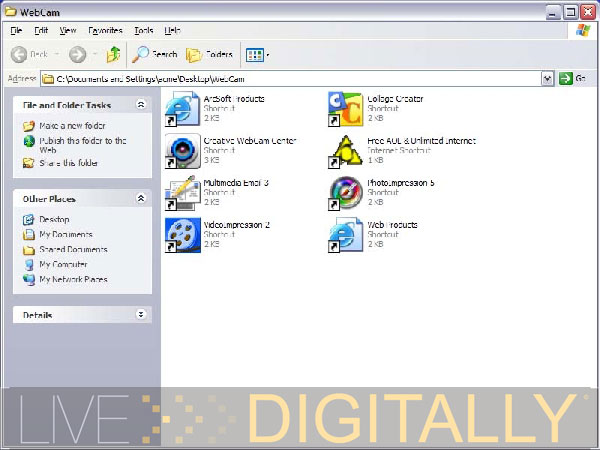Image resolution: width=600 pixels, height=450 pixels.
Task: Open the Favorites menu
Action: pyautogui.click(x=105, y=31)
